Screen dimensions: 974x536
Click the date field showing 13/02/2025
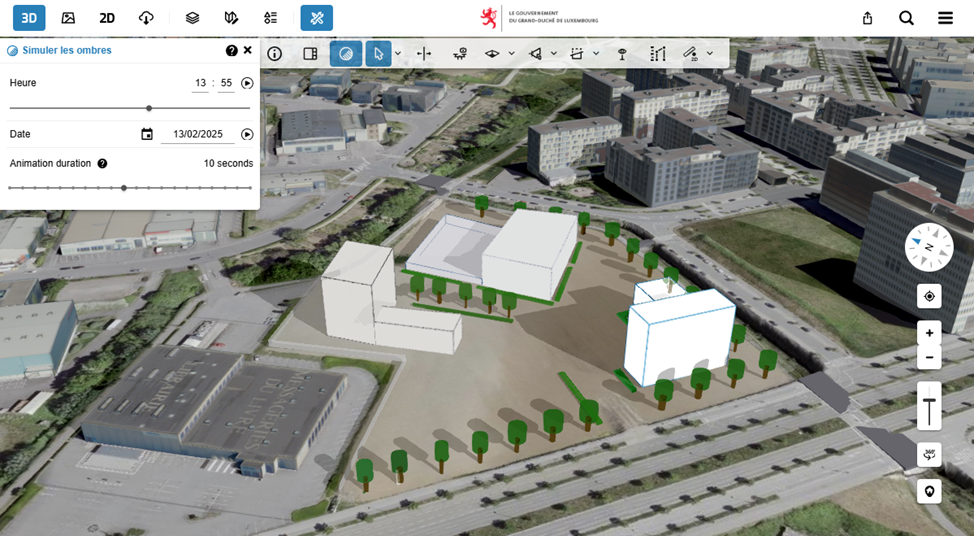(196, 134)
